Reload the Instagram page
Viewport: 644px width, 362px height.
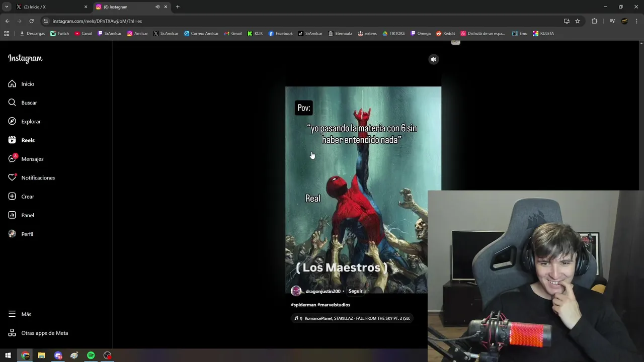point(31,21)
